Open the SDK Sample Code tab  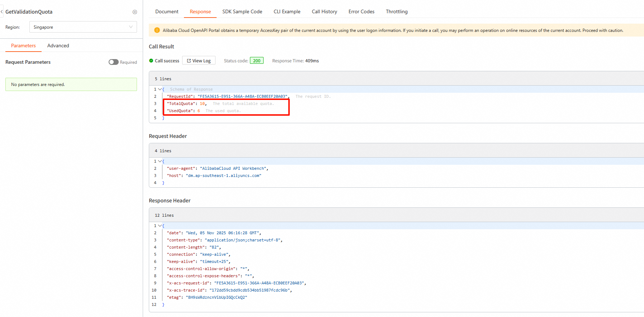(x=242, y=11)
